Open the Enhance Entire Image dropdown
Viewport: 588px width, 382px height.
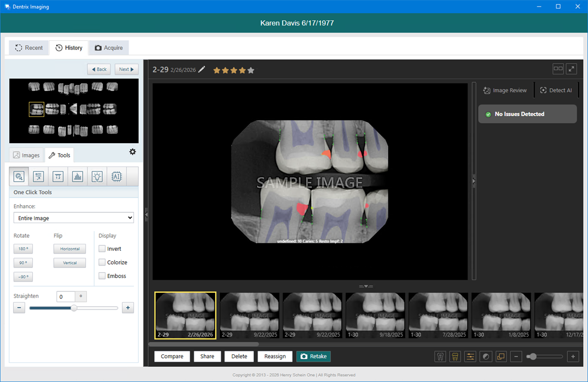[73, 218]
